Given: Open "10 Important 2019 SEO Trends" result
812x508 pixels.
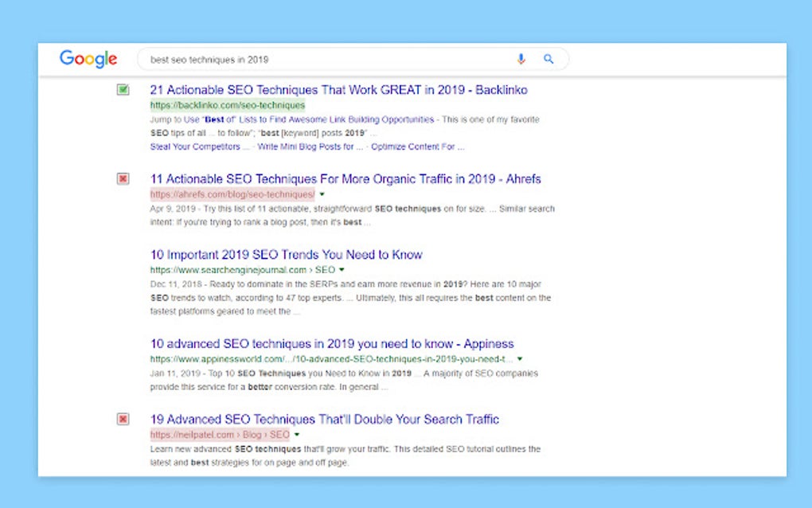Looking at the screenshot, I should pos(287,254).
